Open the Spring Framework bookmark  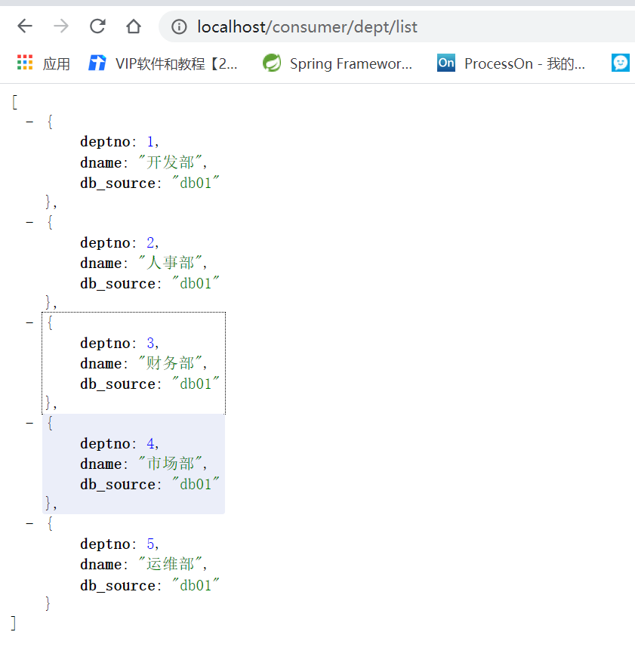(351, 64)
